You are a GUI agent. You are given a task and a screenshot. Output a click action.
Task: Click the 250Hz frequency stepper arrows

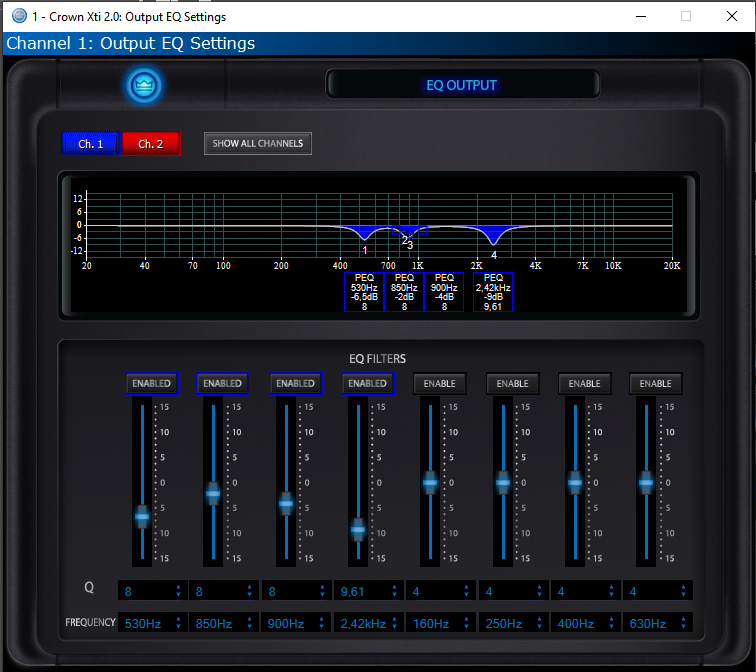pyautogui.click(x=539, y=623)
